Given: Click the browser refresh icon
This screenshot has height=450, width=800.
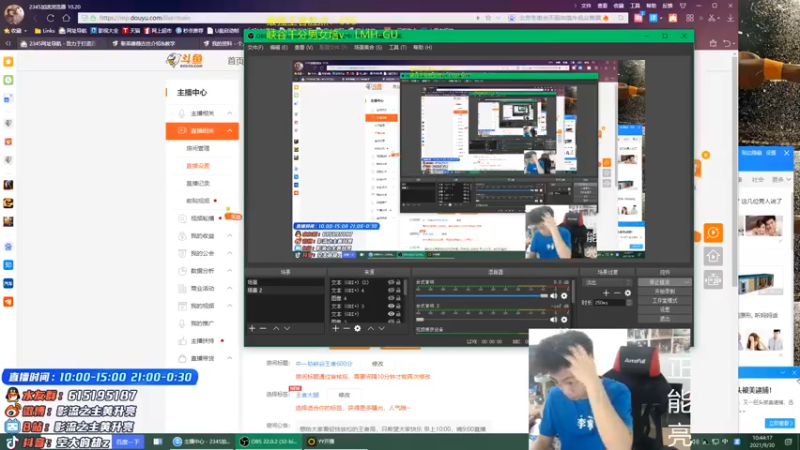Looking at the screenshot, I should click(51, 18).
